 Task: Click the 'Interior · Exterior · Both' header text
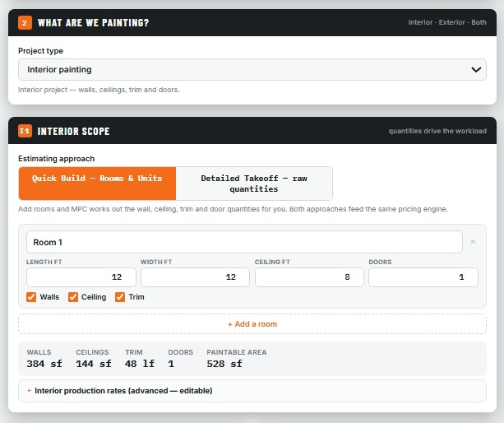[x=447, y=22]
